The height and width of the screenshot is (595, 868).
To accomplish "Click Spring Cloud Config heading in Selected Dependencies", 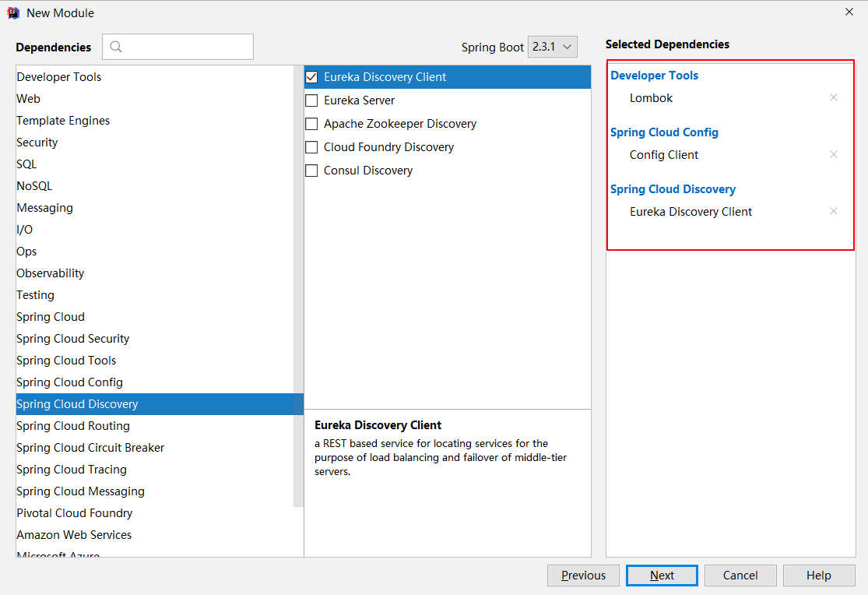I will 664,132.
